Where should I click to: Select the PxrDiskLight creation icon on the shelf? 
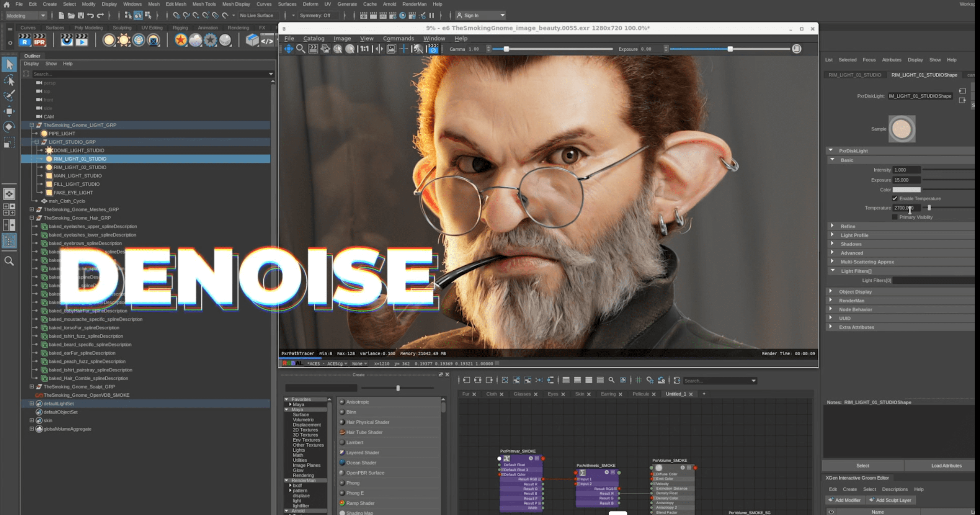[109, 40]
